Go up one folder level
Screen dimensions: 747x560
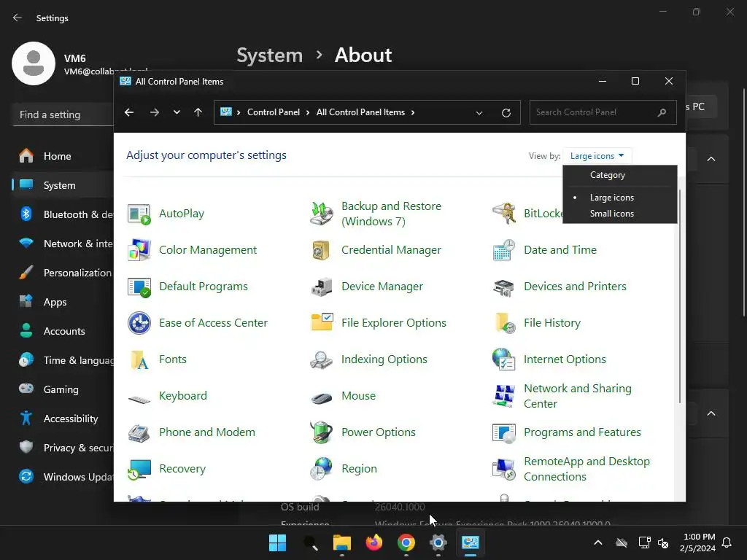coord(198,112)
